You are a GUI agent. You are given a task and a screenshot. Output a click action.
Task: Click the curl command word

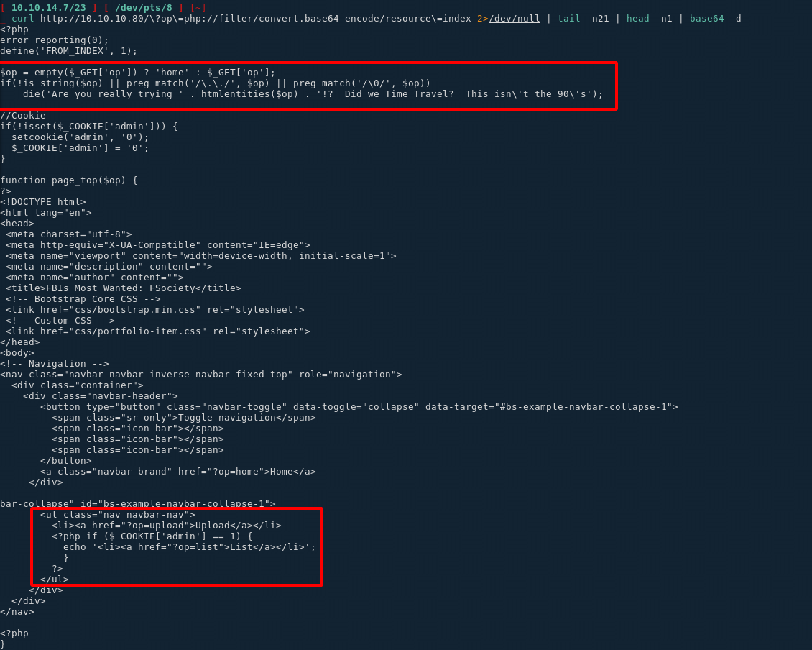[22, 19]
